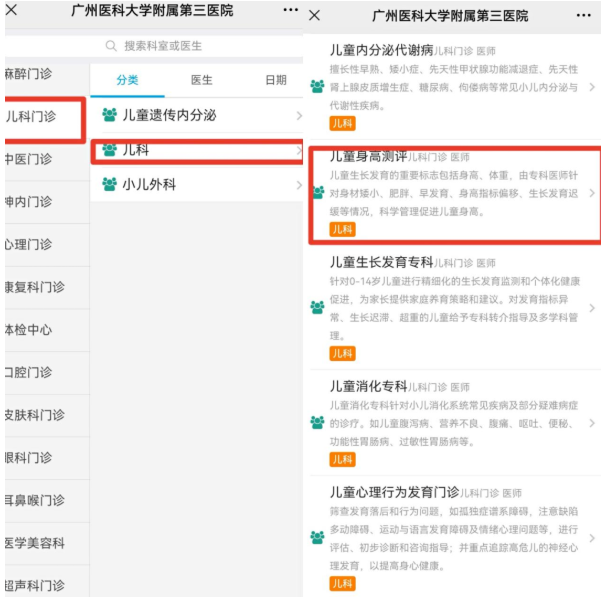Select 体检中心 in the sidebar

(28, 330)
